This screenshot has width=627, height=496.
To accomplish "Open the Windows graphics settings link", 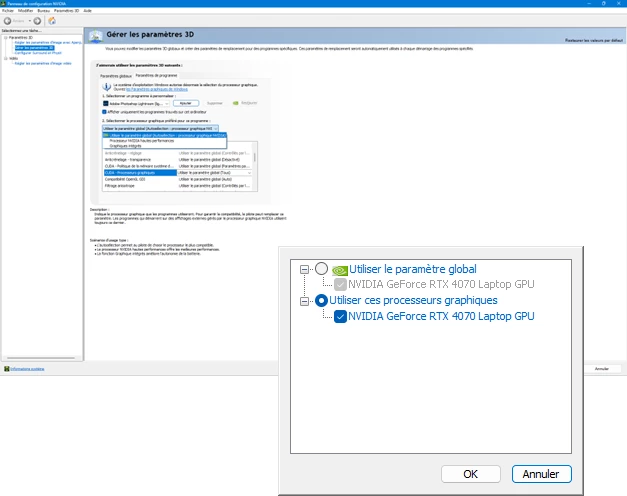I will click(x=157, y=90).
